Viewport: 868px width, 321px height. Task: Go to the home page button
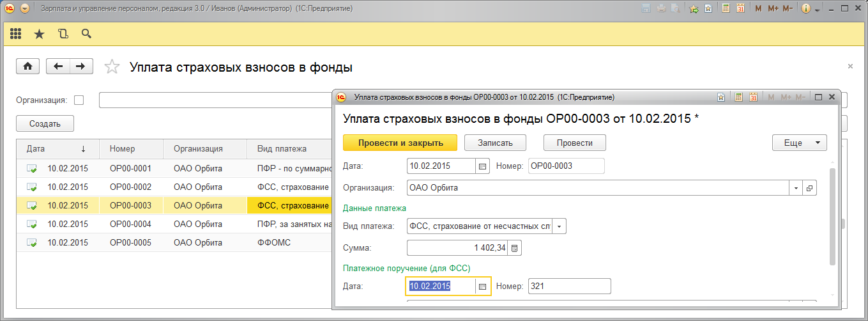28,67
